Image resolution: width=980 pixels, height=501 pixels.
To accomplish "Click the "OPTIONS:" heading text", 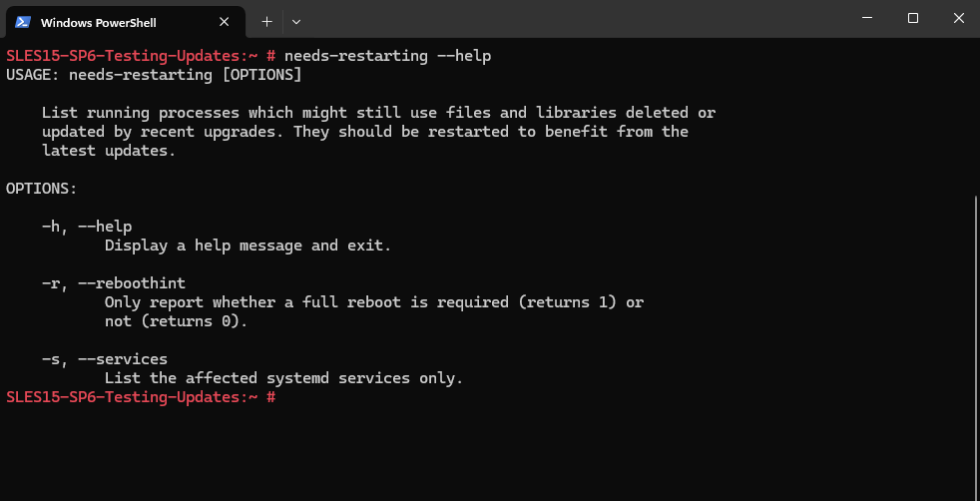I will (x=42, y=188).
